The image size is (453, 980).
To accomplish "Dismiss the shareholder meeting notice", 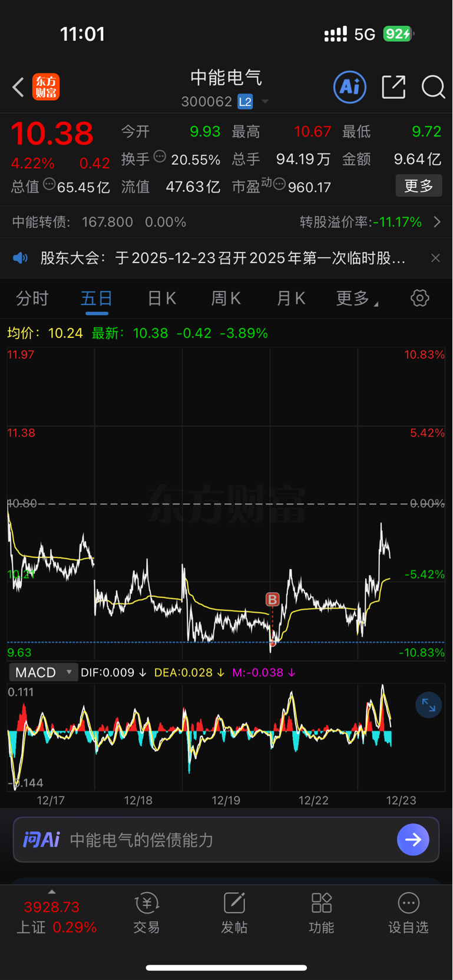I will click(x=435, y=258).
